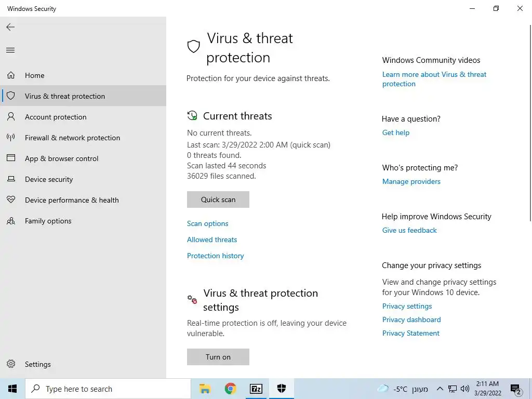The width and height of the screenshot is (532, 399).
Task: Open Google Chrome from the taskbar
Action: [x=230, y=389]
